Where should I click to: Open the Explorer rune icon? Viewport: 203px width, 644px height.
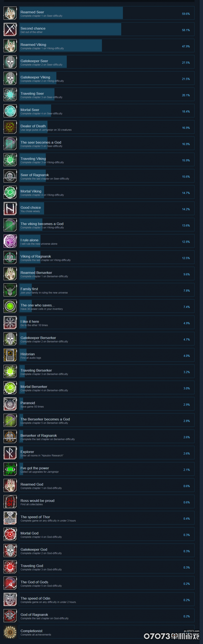[10, 453]
